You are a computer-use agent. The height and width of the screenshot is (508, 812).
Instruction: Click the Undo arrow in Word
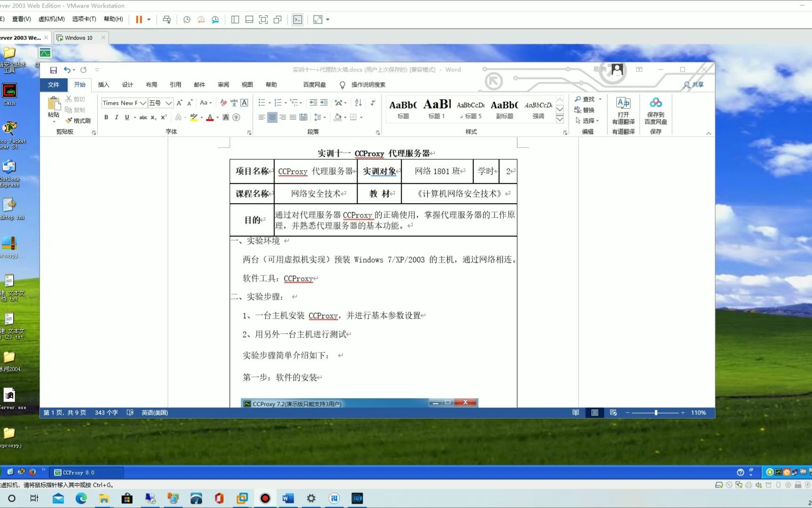67,70
